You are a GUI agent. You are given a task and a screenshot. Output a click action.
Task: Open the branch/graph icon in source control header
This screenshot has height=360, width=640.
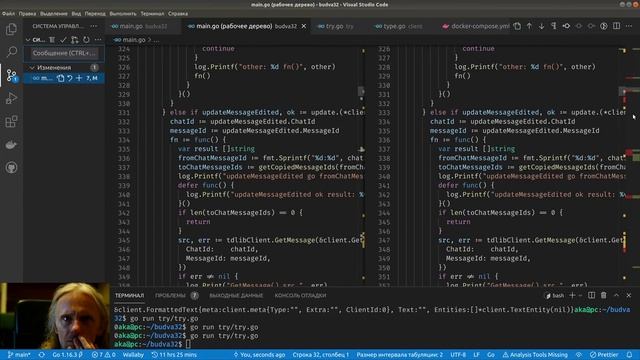pyautogui.click(x=74, y=40)
